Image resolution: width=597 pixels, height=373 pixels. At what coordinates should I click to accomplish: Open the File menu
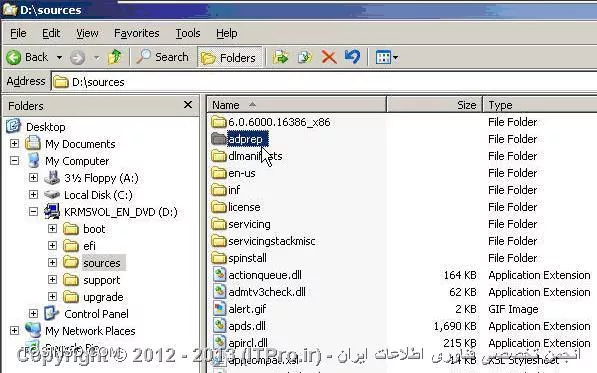(x=18, y=33)
